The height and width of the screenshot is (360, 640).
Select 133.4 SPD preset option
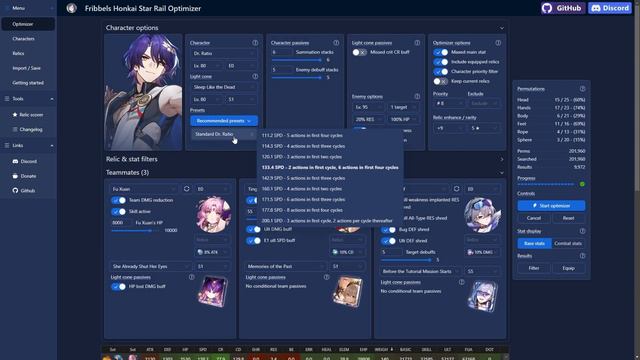[x=330, y=167]
